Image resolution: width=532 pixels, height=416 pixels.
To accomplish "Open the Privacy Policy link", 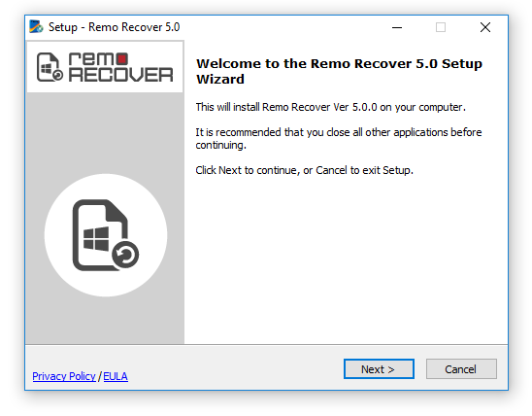I will [x=64, y=376].
